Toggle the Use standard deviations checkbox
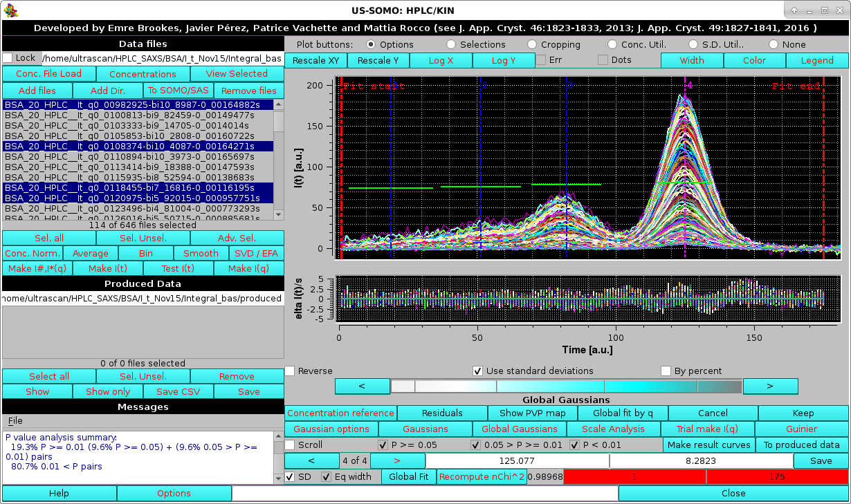 coord(477,371)
